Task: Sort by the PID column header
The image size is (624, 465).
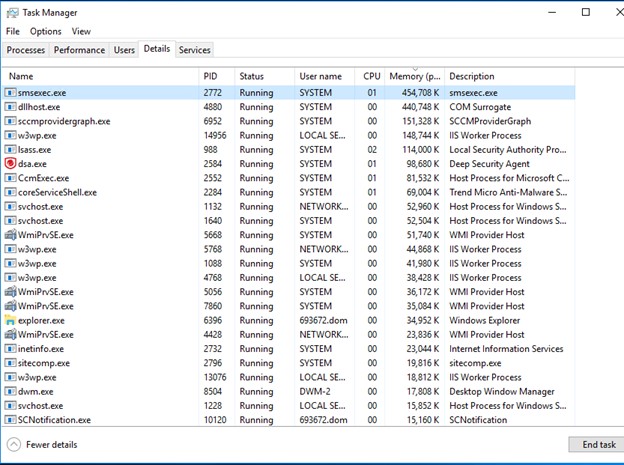Action: click(216, 76)
